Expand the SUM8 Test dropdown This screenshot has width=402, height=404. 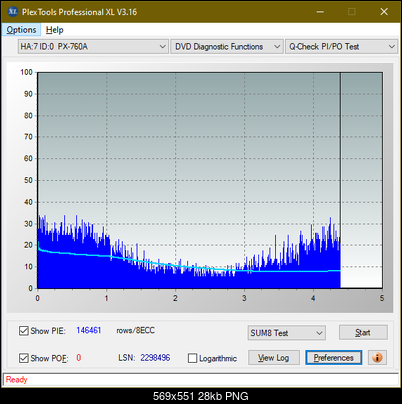[287, 333]
